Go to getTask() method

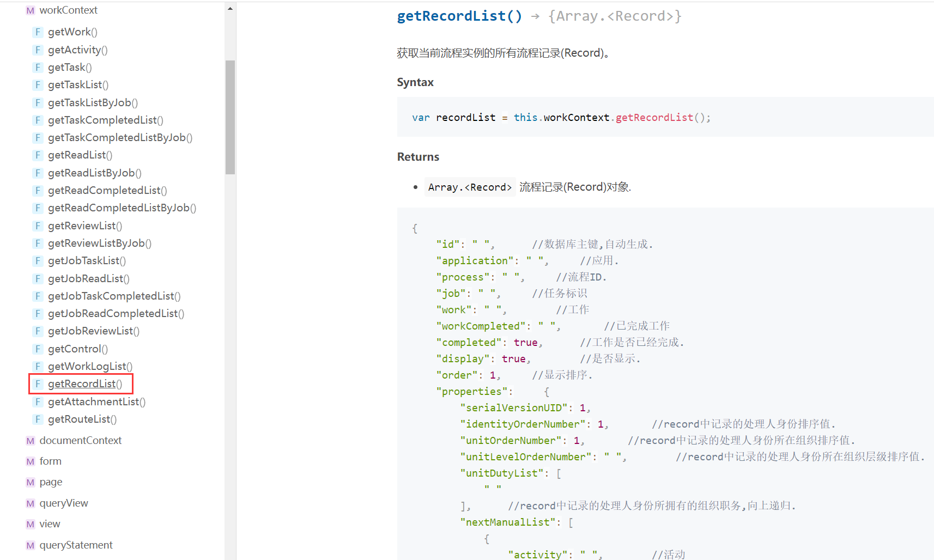(70, 68)
